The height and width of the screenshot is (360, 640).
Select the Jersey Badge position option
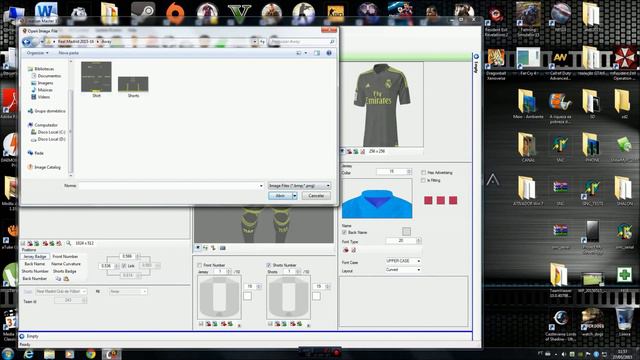click(35, 257)
